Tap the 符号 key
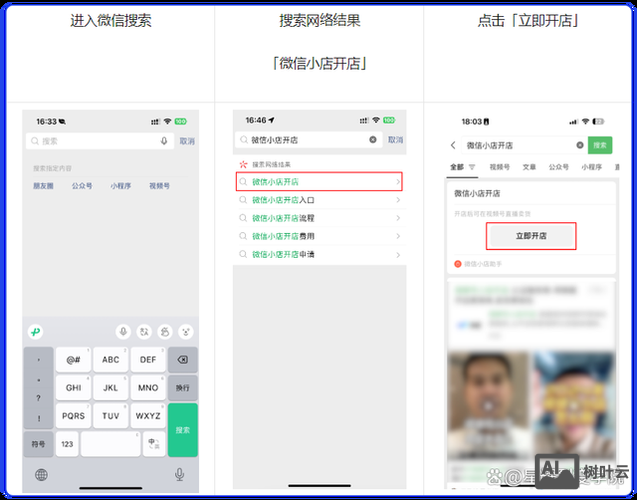Screen dimensions: 637x500 38,444
